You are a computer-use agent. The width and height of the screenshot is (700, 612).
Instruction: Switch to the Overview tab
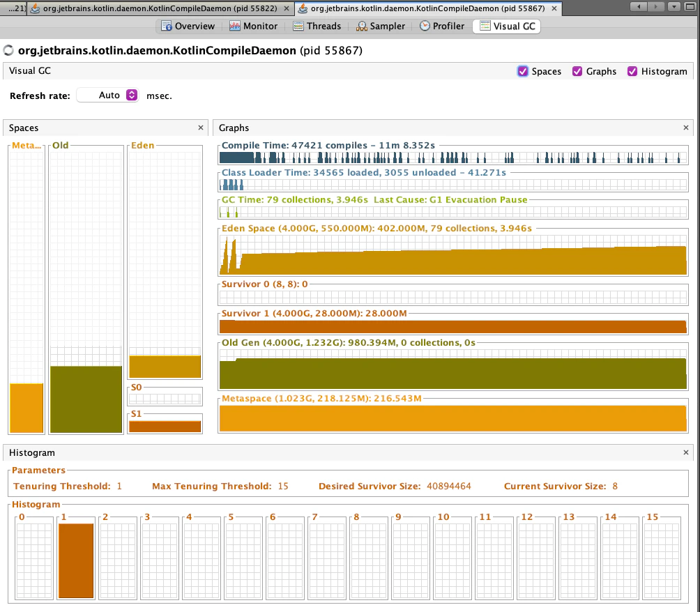tap(188, 26)
